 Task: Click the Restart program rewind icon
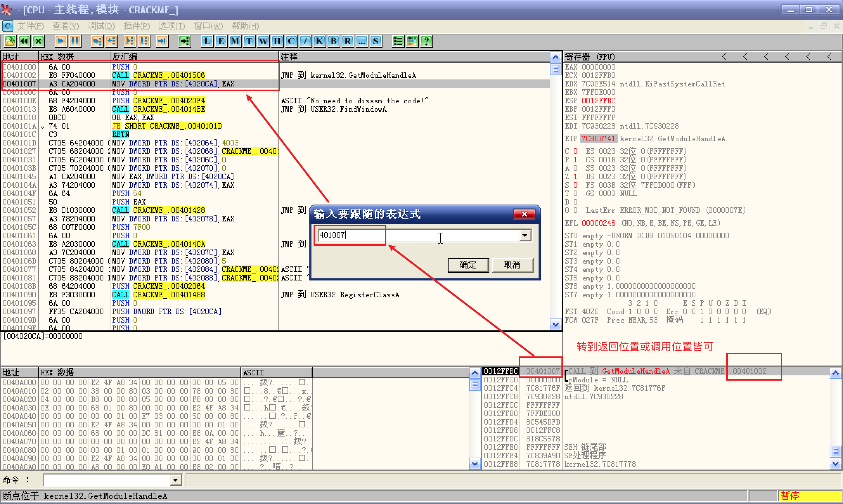24,41
